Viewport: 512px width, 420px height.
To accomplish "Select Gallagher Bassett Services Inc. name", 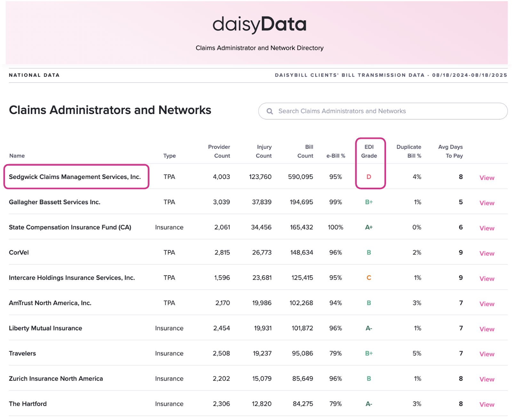I will click(x=55, y=202).
